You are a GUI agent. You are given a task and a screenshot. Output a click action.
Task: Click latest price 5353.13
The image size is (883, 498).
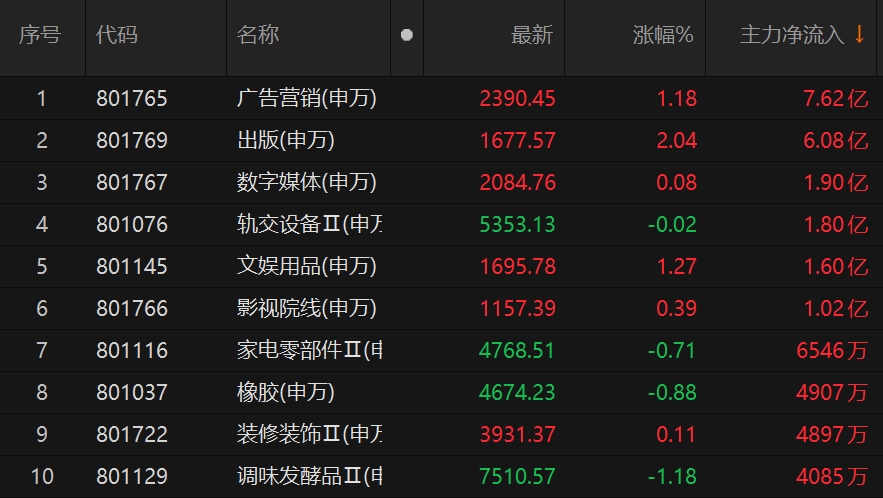point(518,225)
